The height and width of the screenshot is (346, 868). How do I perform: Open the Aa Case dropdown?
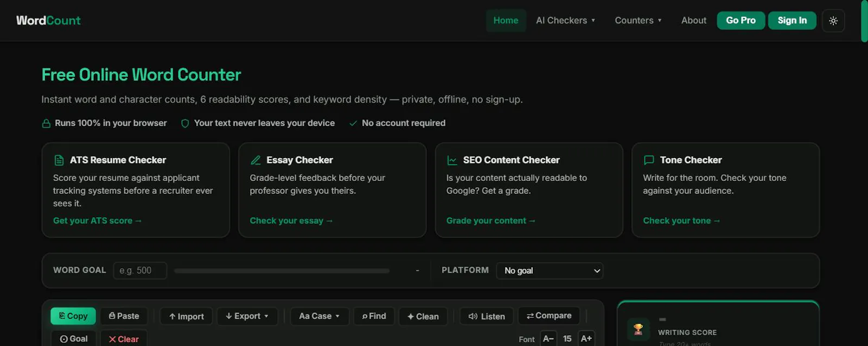pos(320,317)
